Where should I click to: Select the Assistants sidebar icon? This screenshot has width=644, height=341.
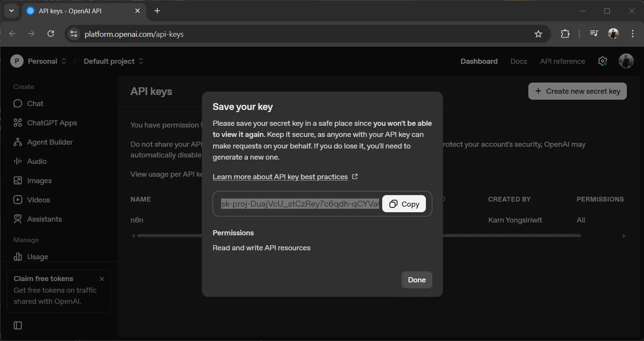(x=18, y=219)
